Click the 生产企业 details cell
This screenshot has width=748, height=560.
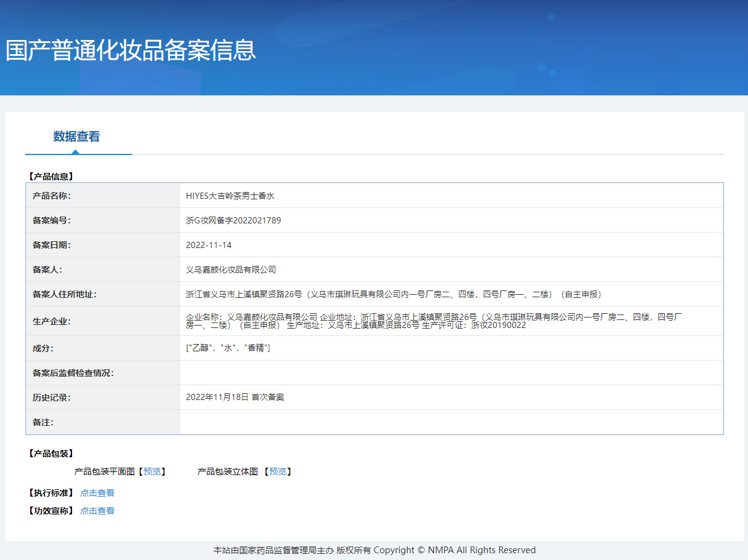pos(451,321)
